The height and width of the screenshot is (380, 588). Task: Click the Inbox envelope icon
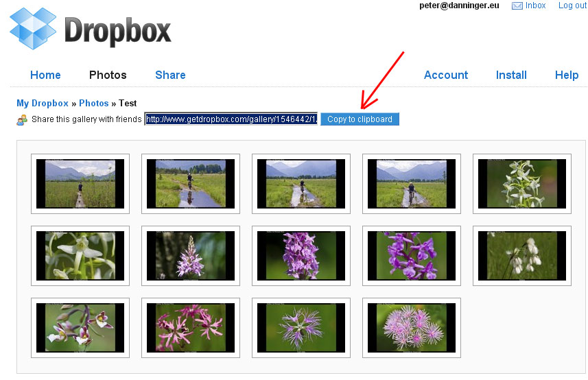click(517, 5)
